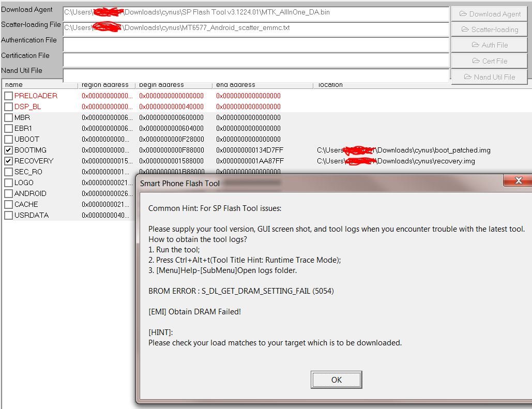
Task: Enable the PRELOADER checkbox
Action: point(8,96)
